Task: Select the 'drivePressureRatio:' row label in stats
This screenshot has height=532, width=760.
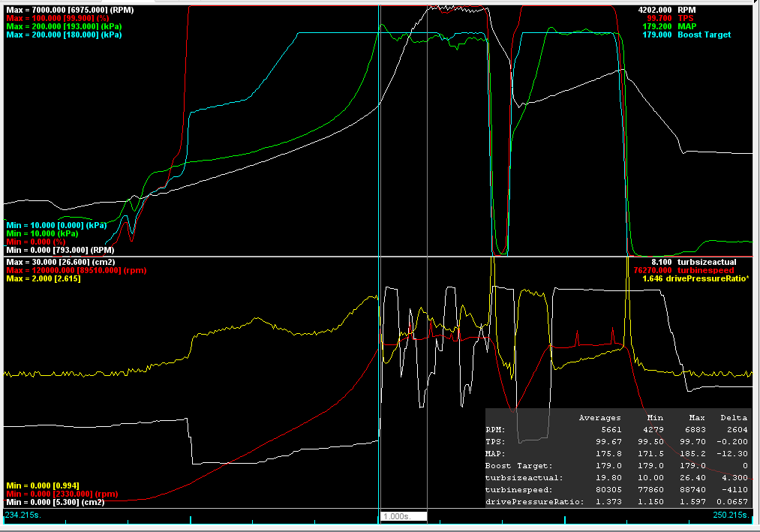Action: [x=535, y=502]
